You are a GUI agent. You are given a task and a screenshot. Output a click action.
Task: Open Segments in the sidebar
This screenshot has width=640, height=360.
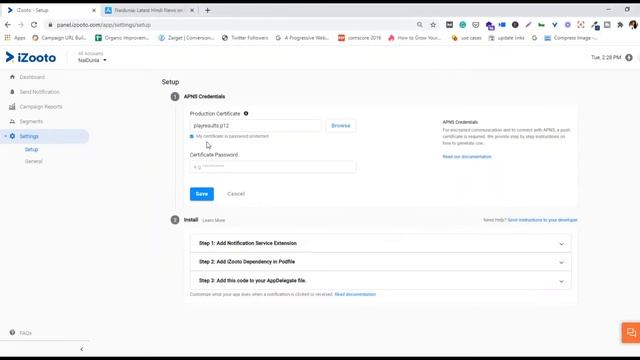pos(31,122)
